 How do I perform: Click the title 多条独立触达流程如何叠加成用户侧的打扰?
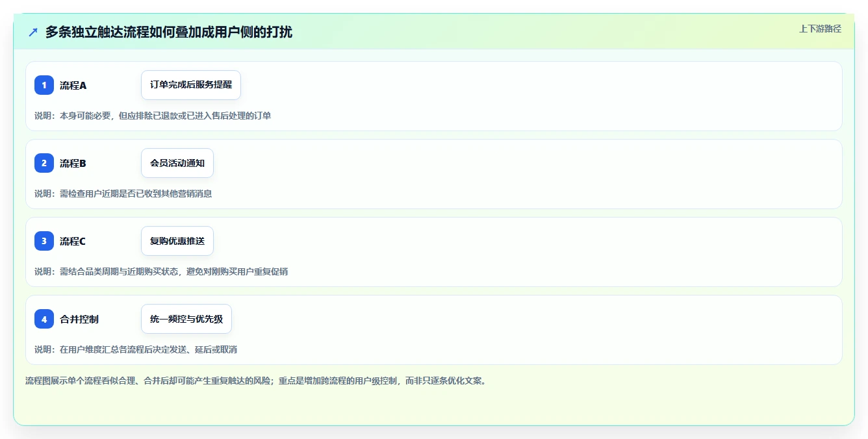tap(169, 32)
